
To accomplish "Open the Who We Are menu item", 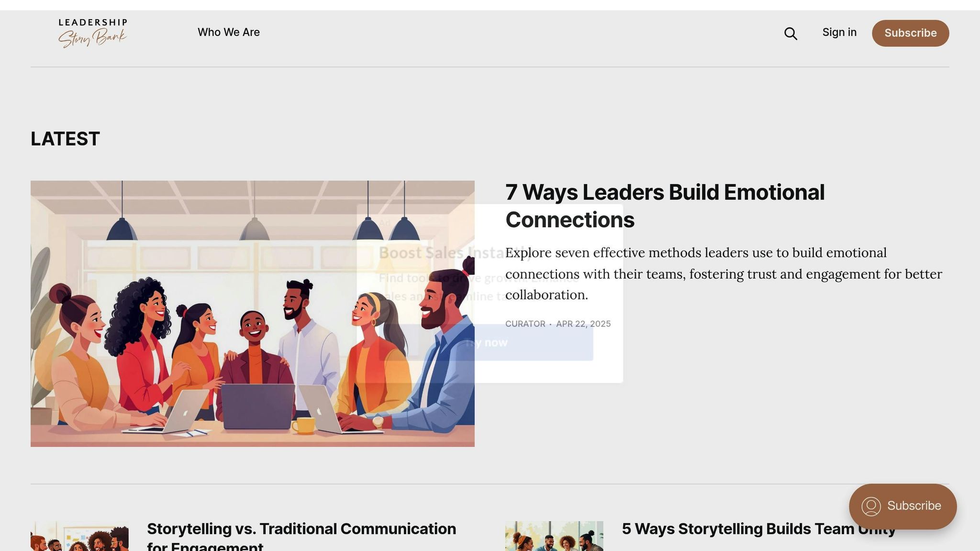I will pos(229,33).
